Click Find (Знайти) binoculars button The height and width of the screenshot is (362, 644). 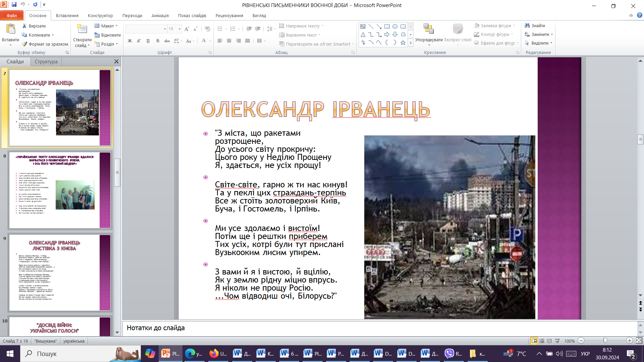pyautogui.click(x=535, y=25)
